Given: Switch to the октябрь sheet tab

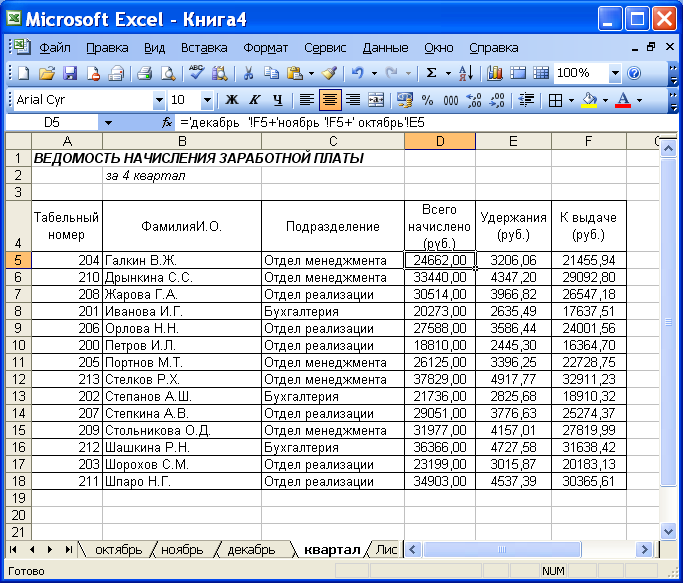Looking at the screenshot, I should click(x=118, y=550).
